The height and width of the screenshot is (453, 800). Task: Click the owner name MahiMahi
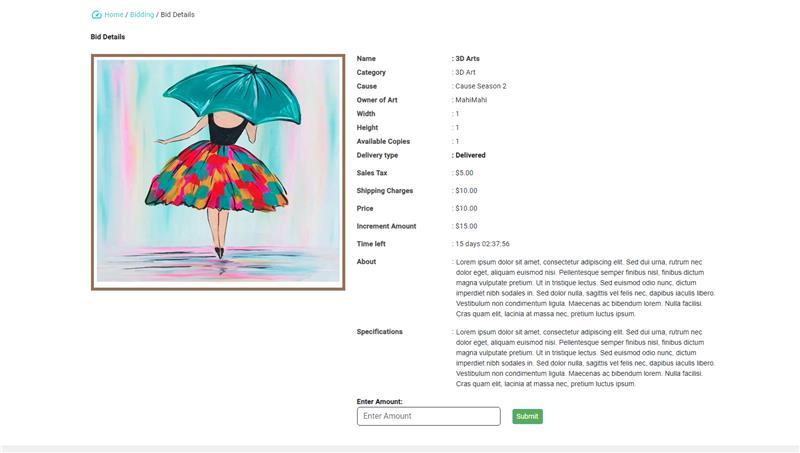pyautogui.click(x=471, y=100)
